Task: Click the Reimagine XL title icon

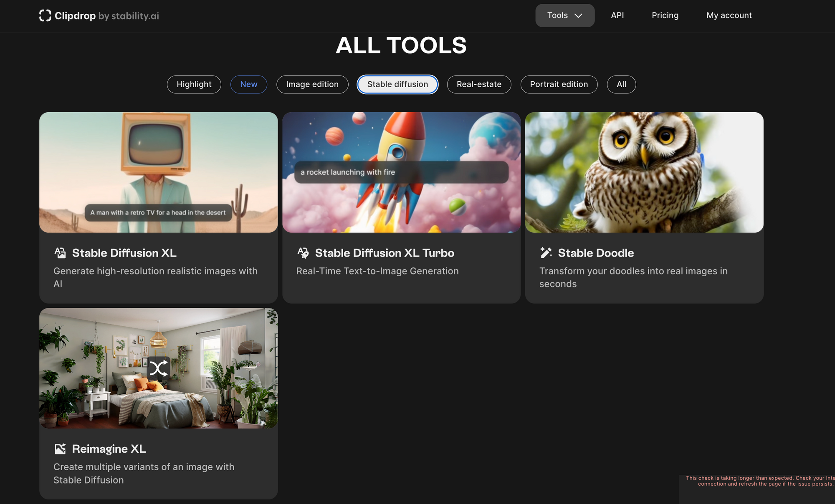Action: (x=60, y=449)
